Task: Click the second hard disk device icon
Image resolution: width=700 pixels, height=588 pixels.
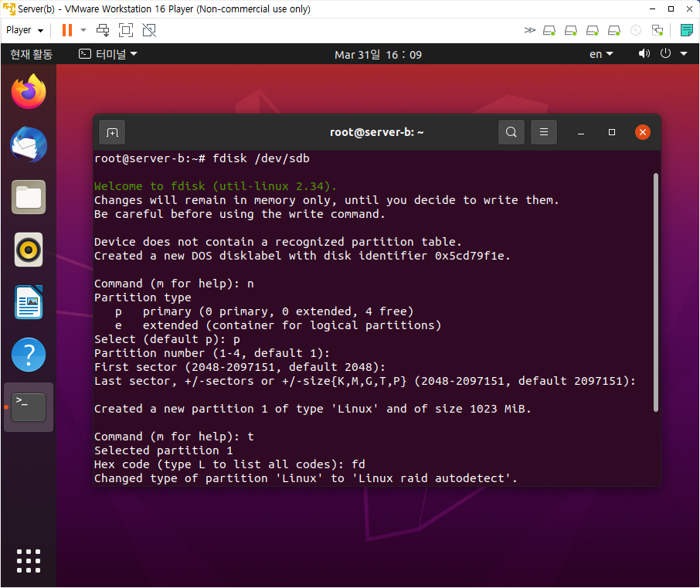Action: coord(571,30)
